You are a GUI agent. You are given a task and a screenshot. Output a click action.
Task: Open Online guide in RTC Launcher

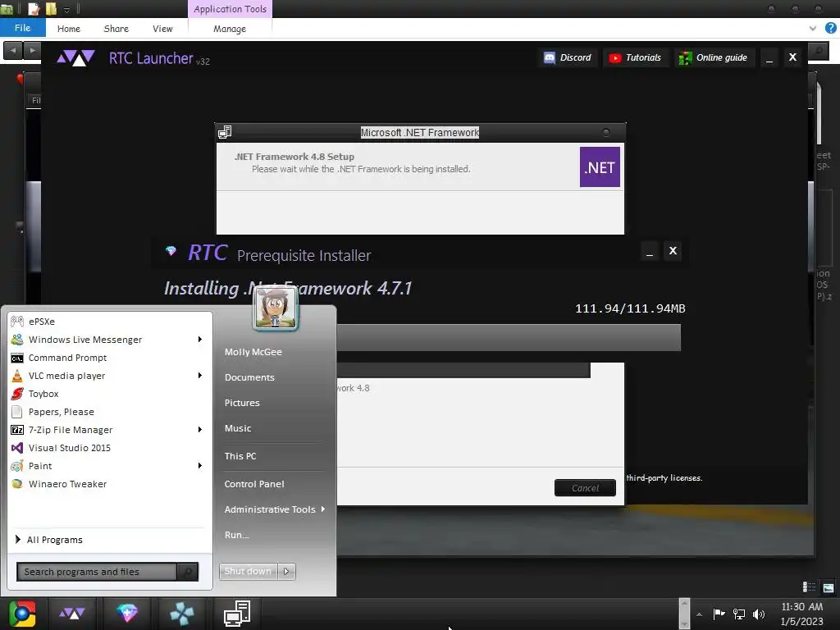tap(714, 57)
